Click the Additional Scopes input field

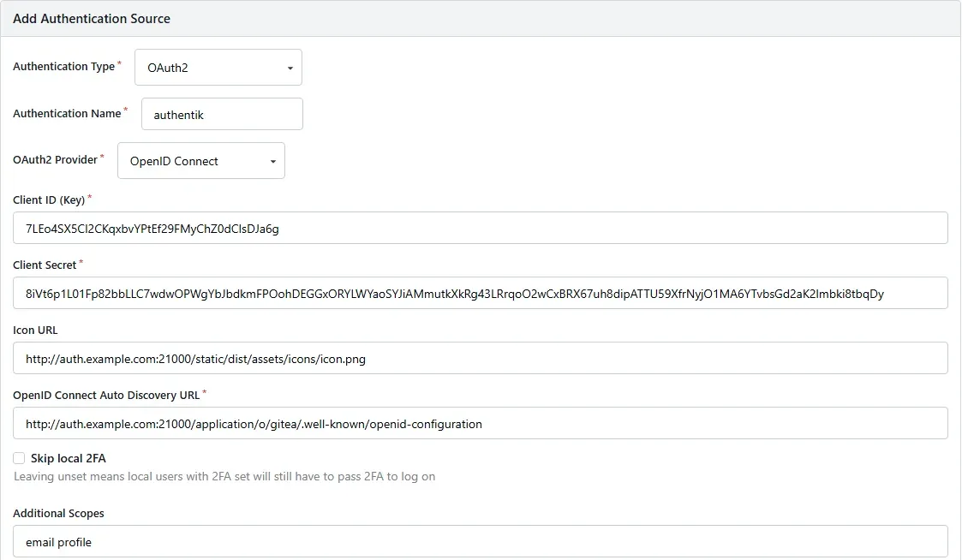click(481, 542)
